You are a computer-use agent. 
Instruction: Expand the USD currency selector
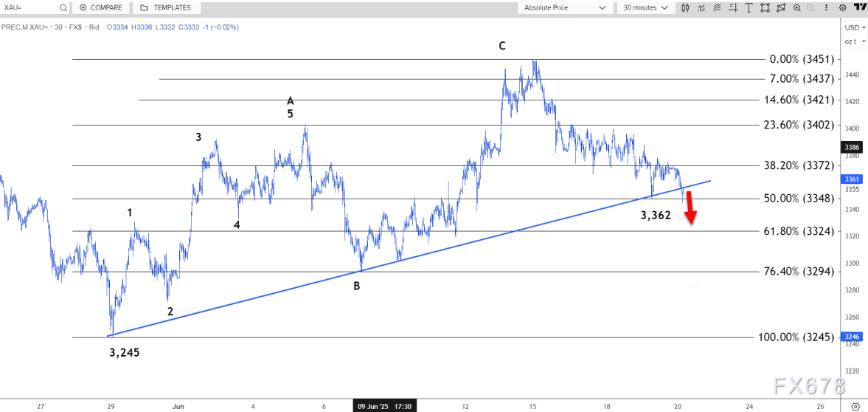853,27
